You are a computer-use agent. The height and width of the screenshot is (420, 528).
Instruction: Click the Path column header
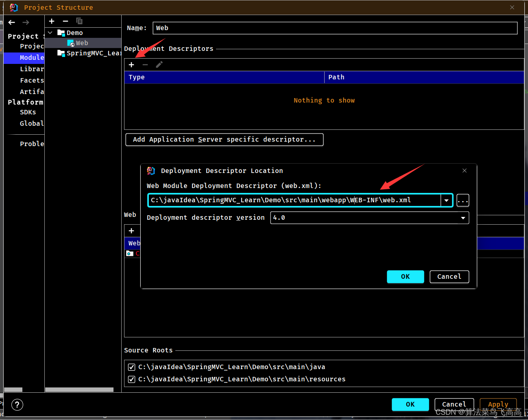[424, 77]
